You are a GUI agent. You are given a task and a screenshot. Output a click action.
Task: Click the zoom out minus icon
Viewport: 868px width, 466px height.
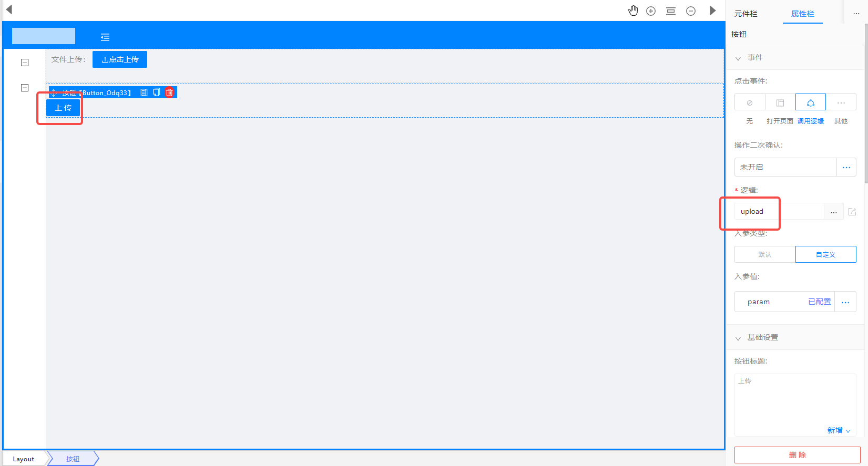tap(691, 11)
